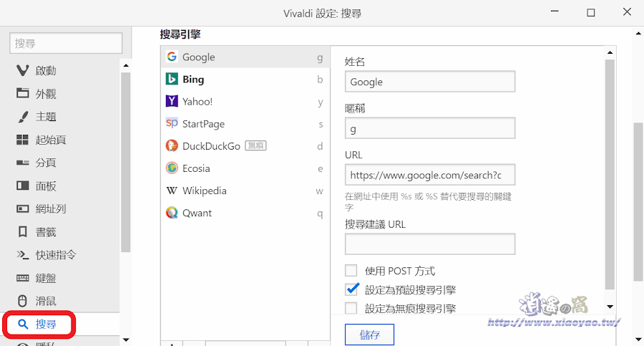Click the Ecosia globe logo icon
Image resolution: width=644 pixels, height=346 pixels.
[x=172, y=168]
